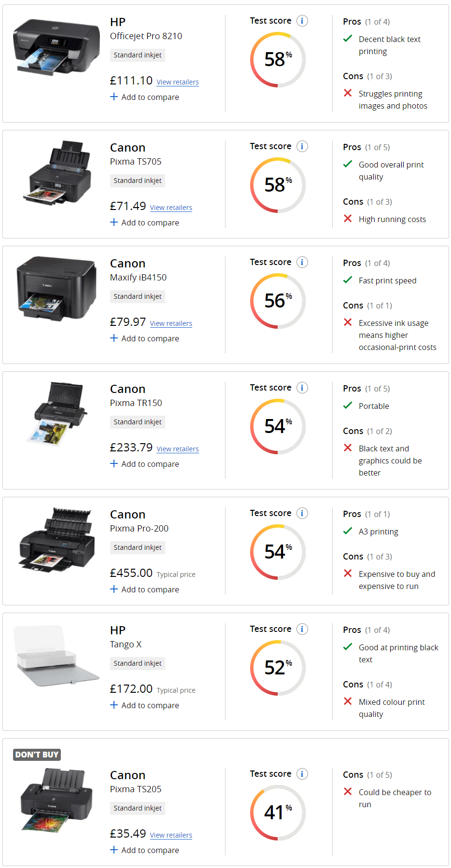Screen dimensions: 451x868
Task: Click the info icon for Maxify iB4150 score
Action: [x=302, y=262]
